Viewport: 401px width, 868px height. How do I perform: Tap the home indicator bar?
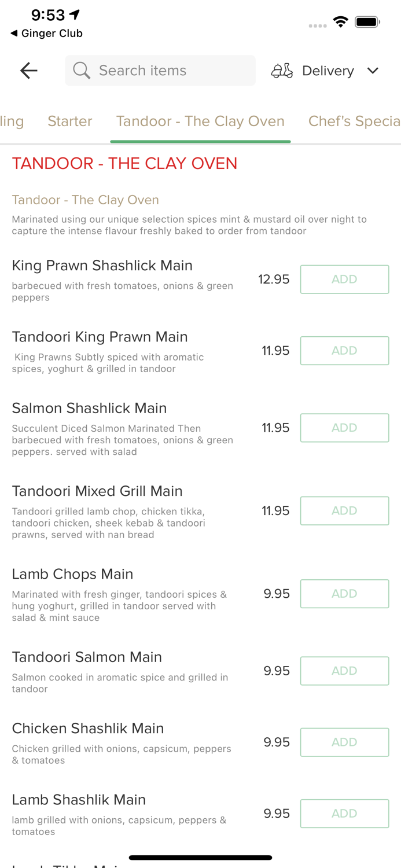point(200,858)
